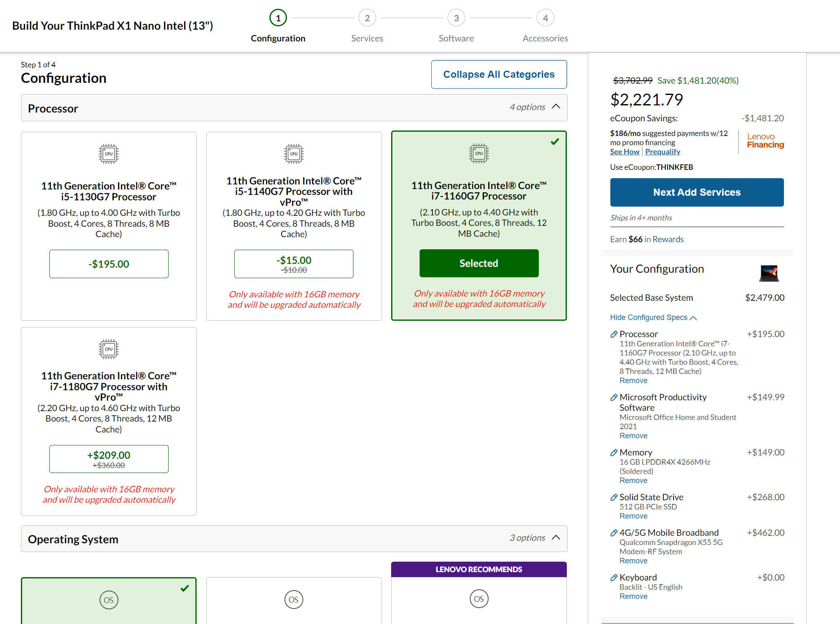840x624 pixels.
Task: Click the OS icon on the middle operating system card
Action: pyautogui.click(x=294, y=600)
